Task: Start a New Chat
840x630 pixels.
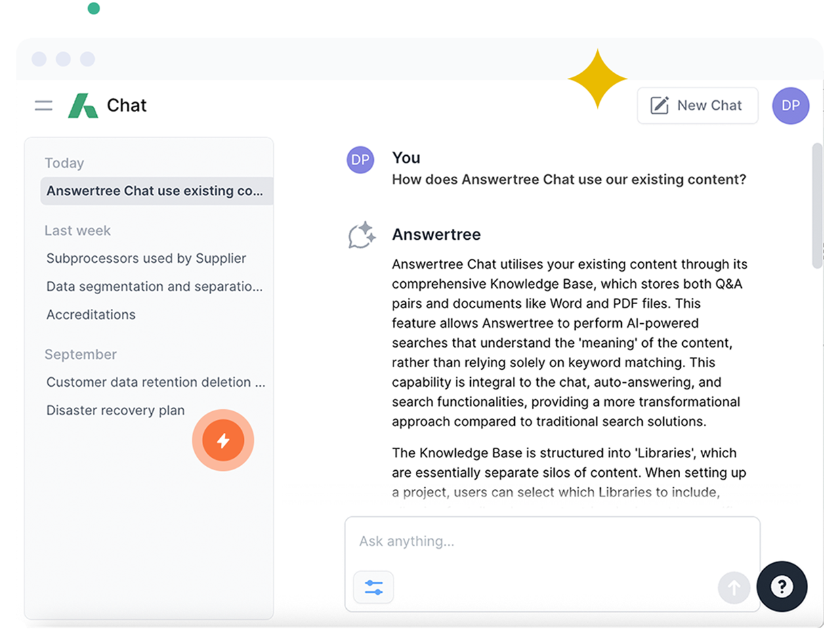Action: coord(697,106)
